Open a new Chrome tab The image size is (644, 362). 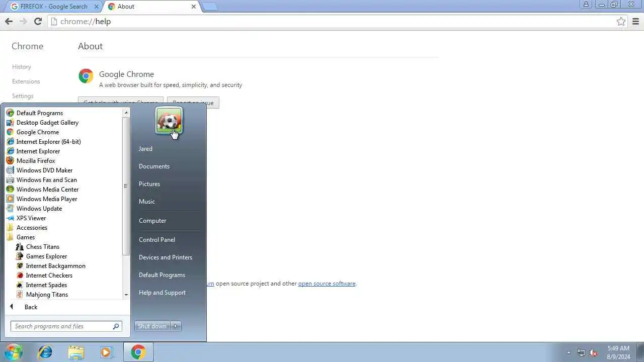pos(209,7)
